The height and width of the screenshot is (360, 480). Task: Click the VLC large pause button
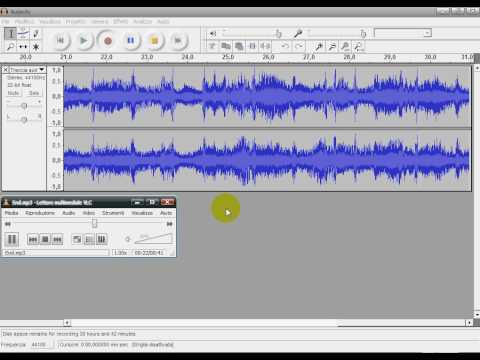click(12, 239)
